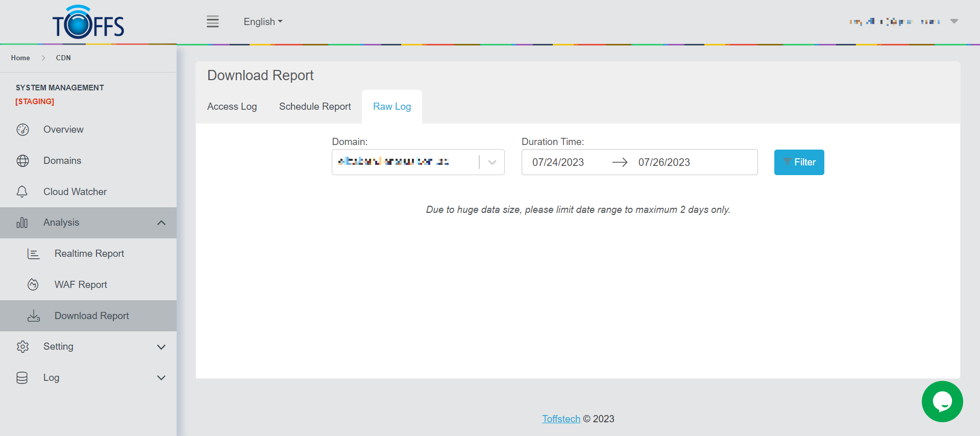Open the user account dropdown arrow
Image resolution: width=980 pixels, height=436 pixels.
point(954,21)
